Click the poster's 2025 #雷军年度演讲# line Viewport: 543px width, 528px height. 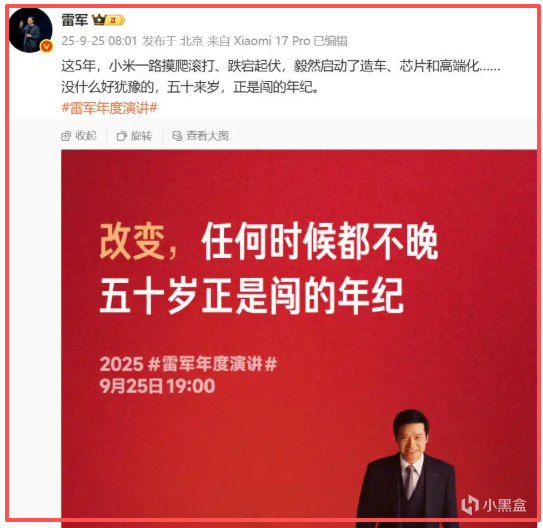[188, 364]
